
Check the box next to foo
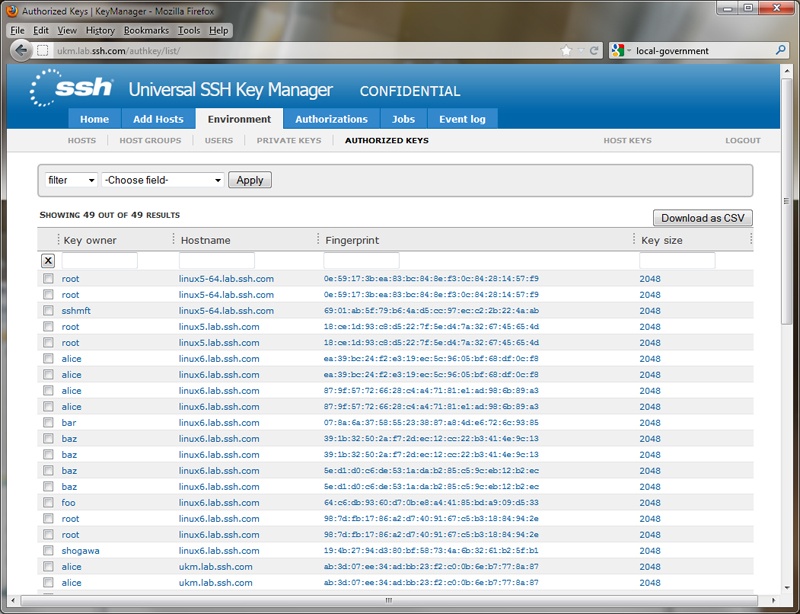point(48,502)
